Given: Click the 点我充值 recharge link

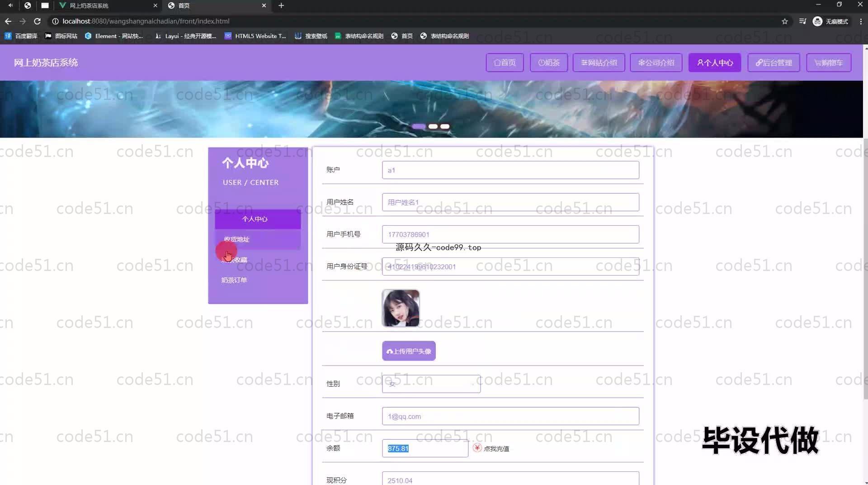Looking at the screenshot, I should click(491, 448).
